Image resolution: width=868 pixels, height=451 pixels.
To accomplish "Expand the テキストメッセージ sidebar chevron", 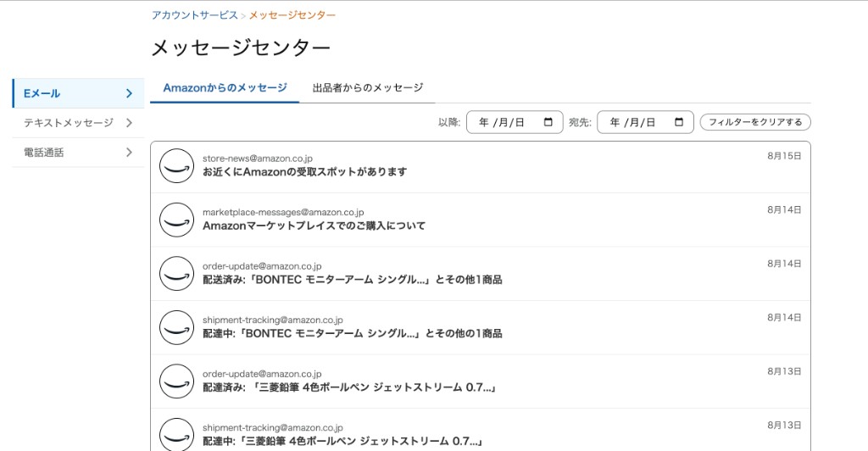I will (x=129, y=123).
